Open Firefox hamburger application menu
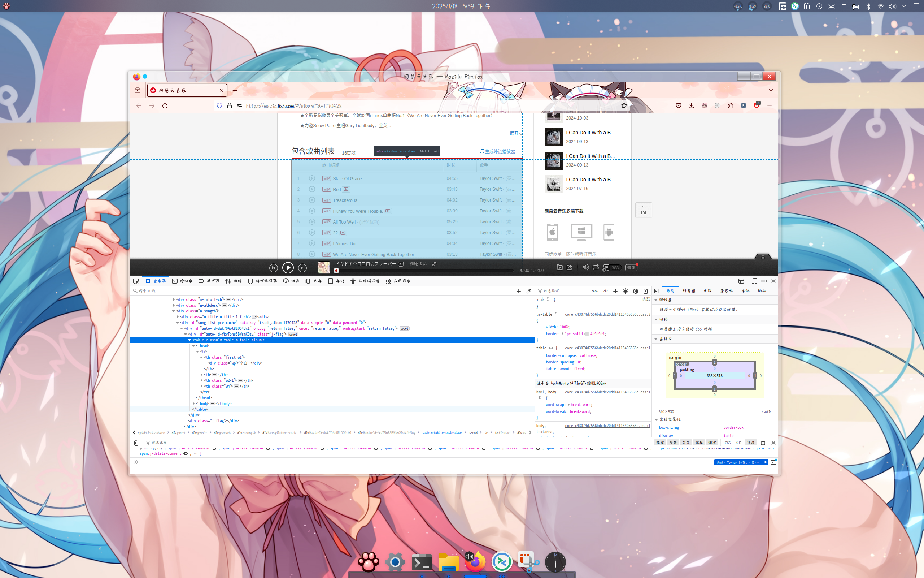The height and width of the screenshot is (578, 924). pyautogui.click(x=770, y=106)
